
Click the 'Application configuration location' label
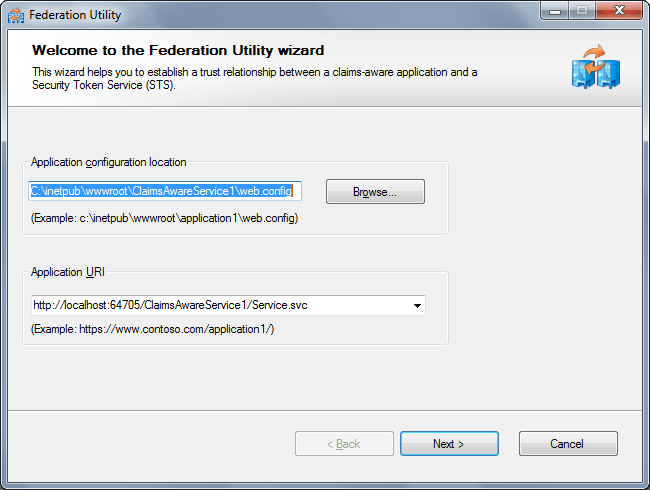pyautogui.click(x=108, y=162)
